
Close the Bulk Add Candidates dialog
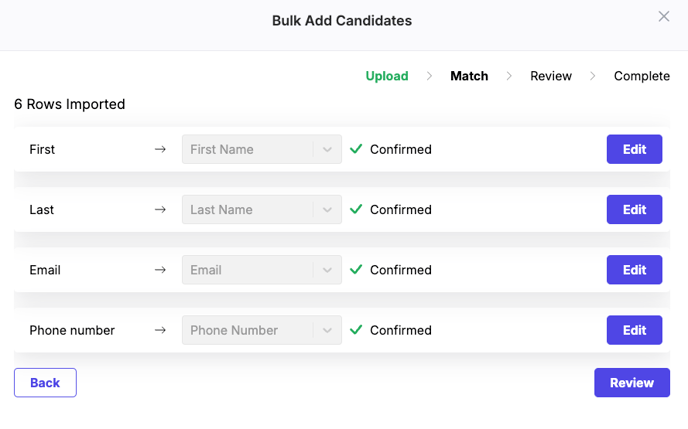pos(664,17)
